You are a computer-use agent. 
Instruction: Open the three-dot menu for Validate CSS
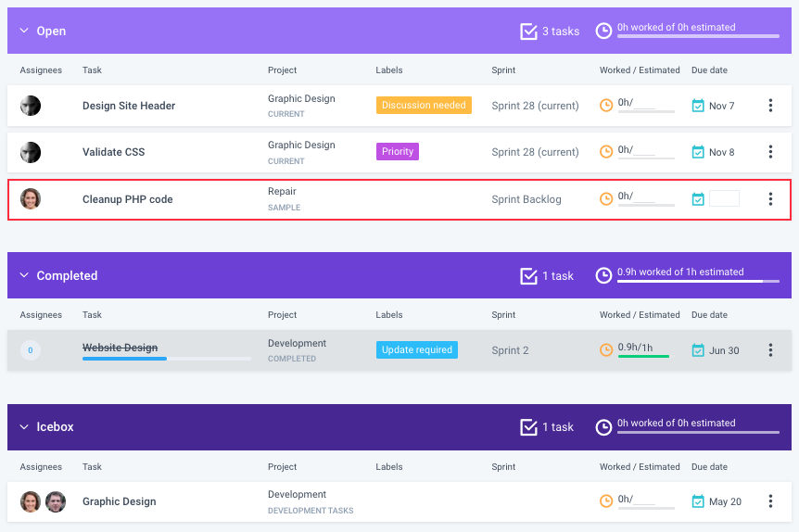(x=770, y=152)
